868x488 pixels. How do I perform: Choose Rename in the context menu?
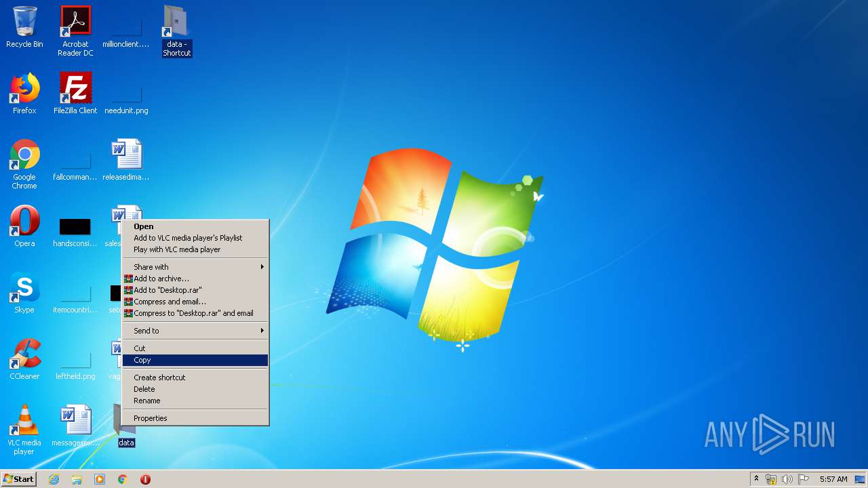(x=195, y=401)
